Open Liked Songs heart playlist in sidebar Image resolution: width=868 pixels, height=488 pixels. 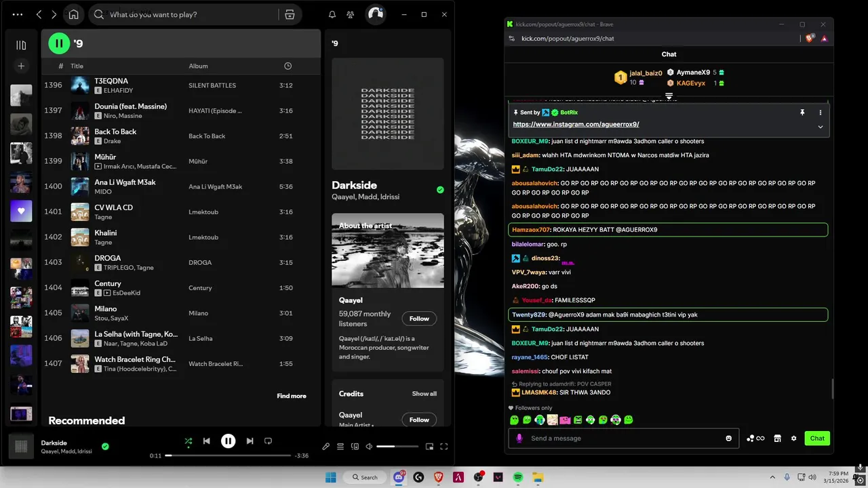click(x=21, y=211)
